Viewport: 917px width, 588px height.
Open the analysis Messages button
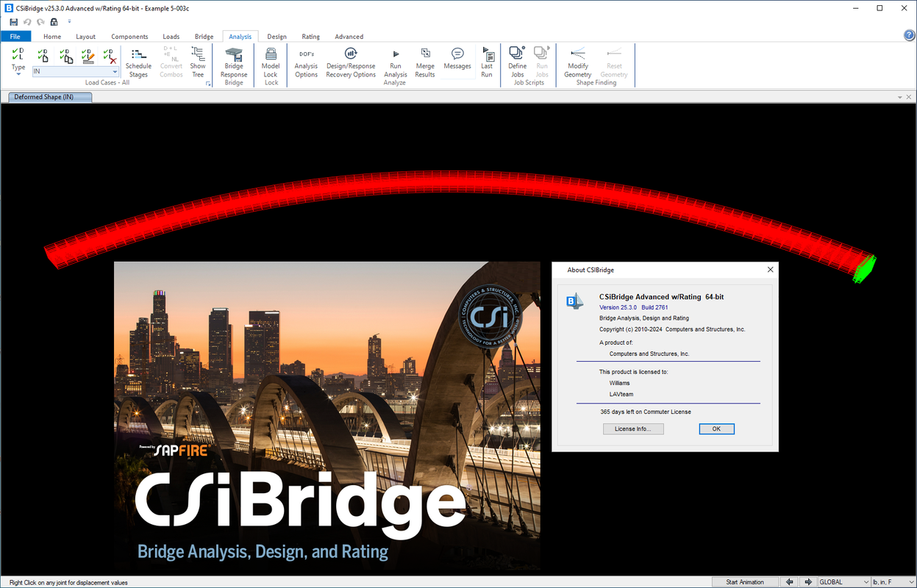tap(457, 59)
